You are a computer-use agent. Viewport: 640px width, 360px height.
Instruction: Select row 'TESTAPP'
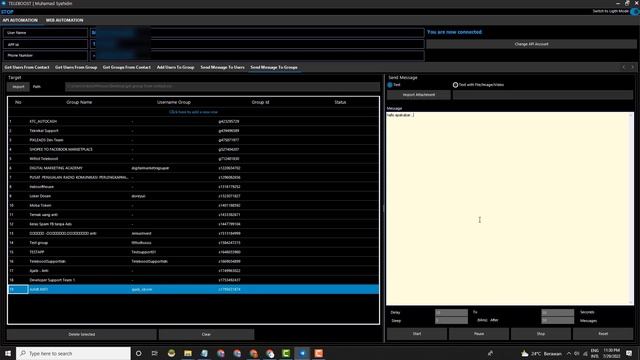[x=193, y=252]
